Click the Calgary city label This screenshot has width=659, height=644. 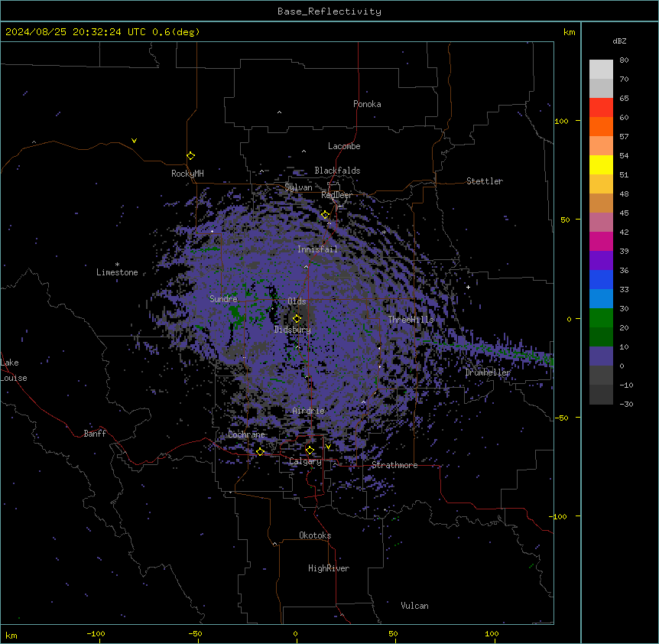(x=306, y=461)
